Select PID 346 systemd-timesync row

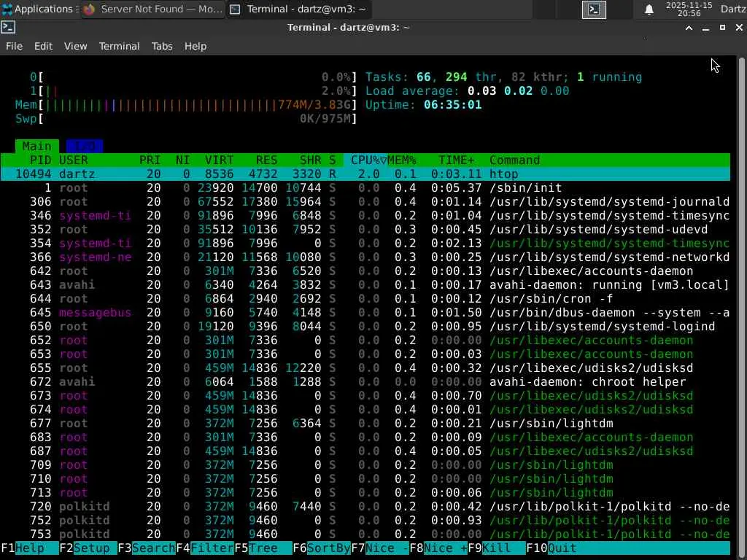point(365,215)
